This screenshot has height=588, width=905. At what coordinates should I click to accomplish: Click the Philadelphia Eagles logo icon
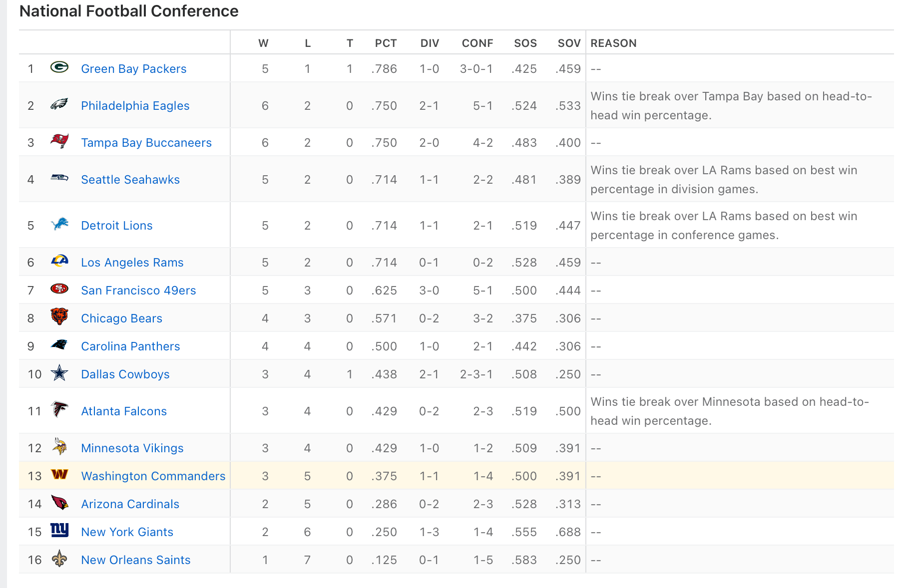click(x=59, y=104)
